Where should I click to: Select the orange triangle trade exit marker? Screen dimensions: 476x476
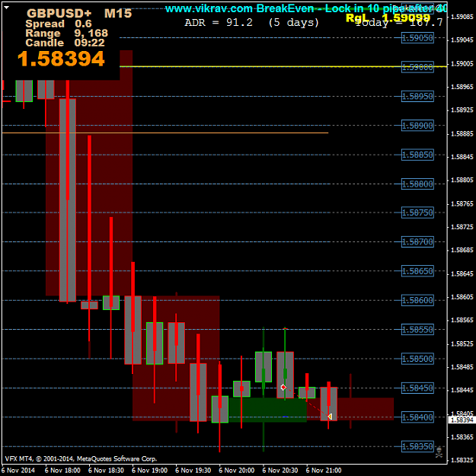click(330, 417)
